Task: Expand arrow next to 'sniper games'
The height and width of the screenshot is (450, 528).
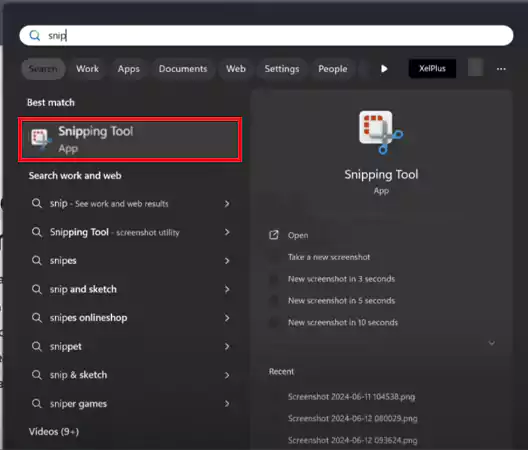Action: [227, 404]
